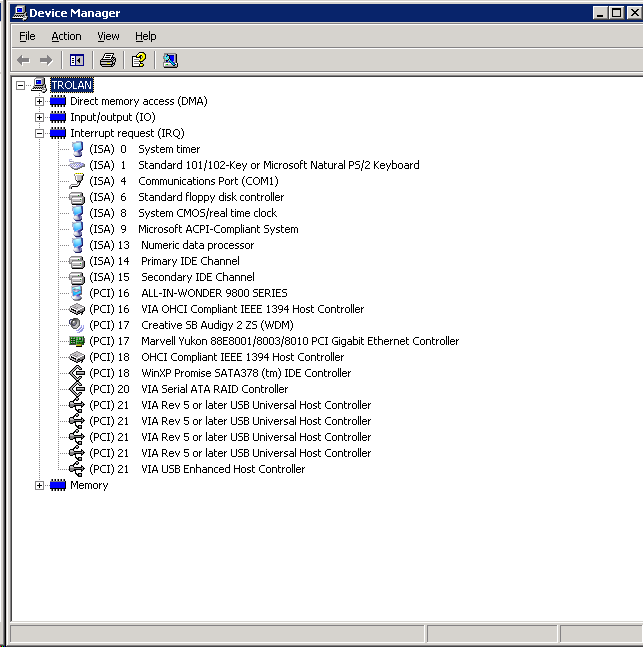This screenshot has width=643, height=647.
Task: Open the Action menu
Action: click(66, 36)
